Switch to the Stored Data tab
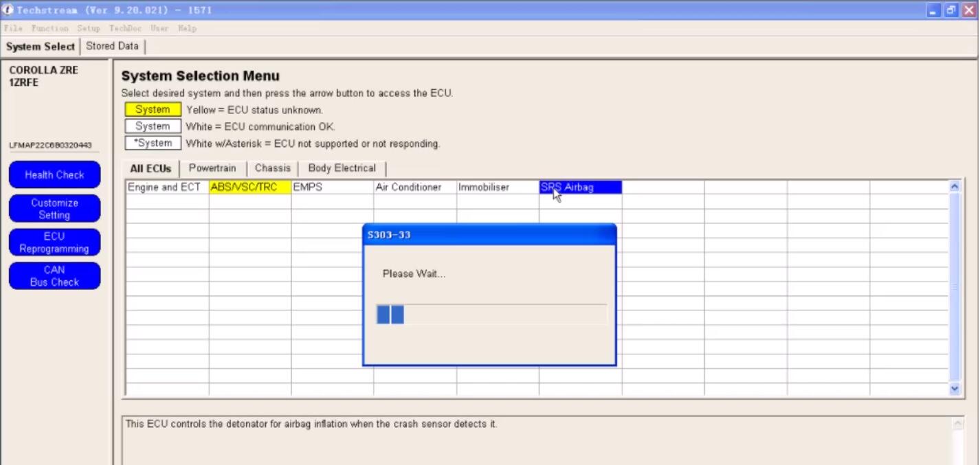The height and width of the screenshot is (465, 980). coord(112,46)
